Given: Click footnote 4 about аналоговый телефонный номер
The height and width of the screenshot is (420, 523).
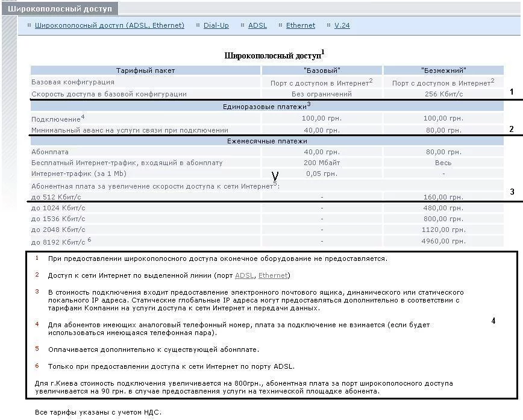Looking at the screenshot, I should [x=239, y=328].
